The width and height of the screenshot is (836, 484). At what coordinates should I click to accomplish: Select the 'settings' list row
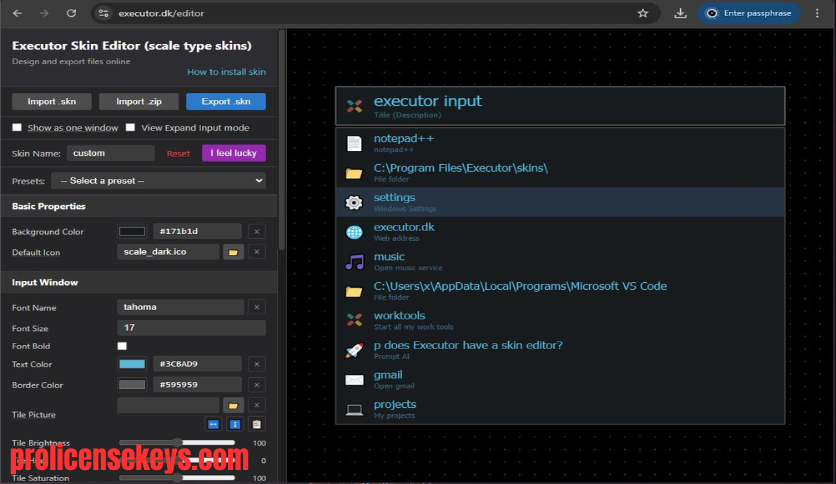click(x=560, y=202)
